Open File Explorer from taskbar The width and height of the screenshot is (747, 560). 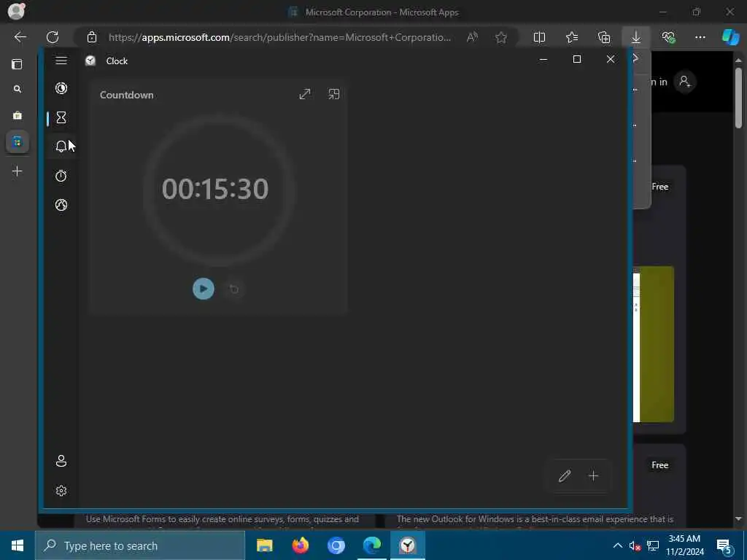tap(264, 545)
